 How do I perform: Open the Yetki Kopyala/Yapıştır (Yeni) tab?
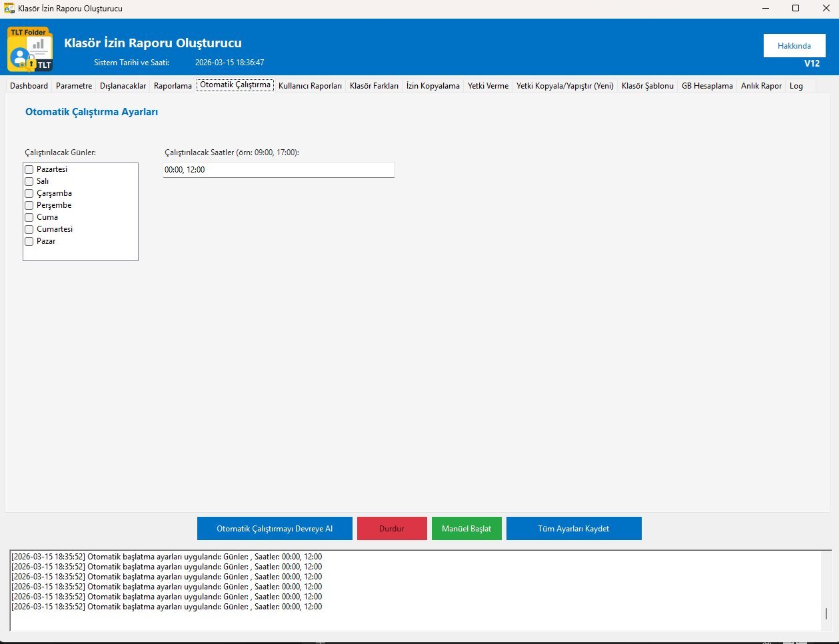tap(564, 86)
